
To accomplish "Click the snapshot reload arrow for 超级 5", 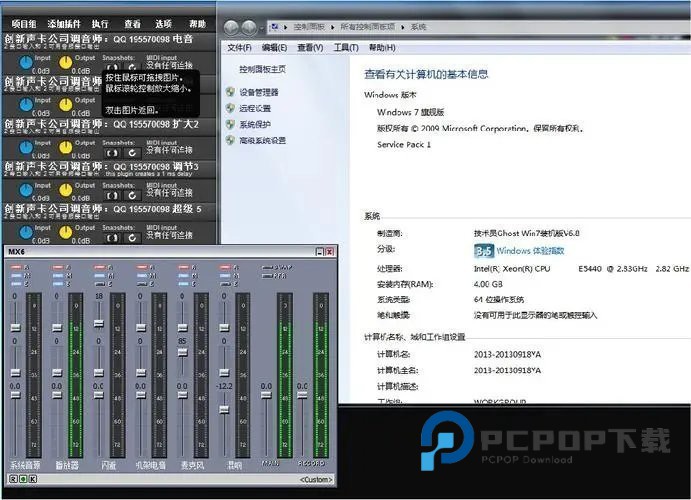I will pos(132,238).
